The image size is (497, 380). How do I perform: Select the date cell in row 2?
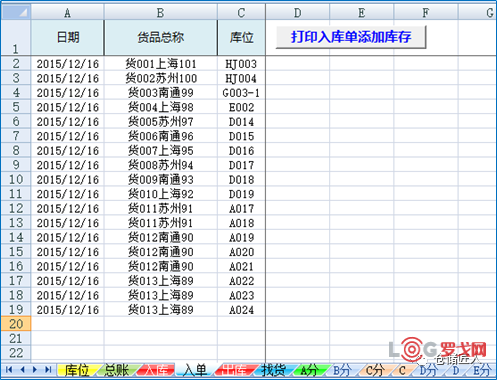point(68,64)
